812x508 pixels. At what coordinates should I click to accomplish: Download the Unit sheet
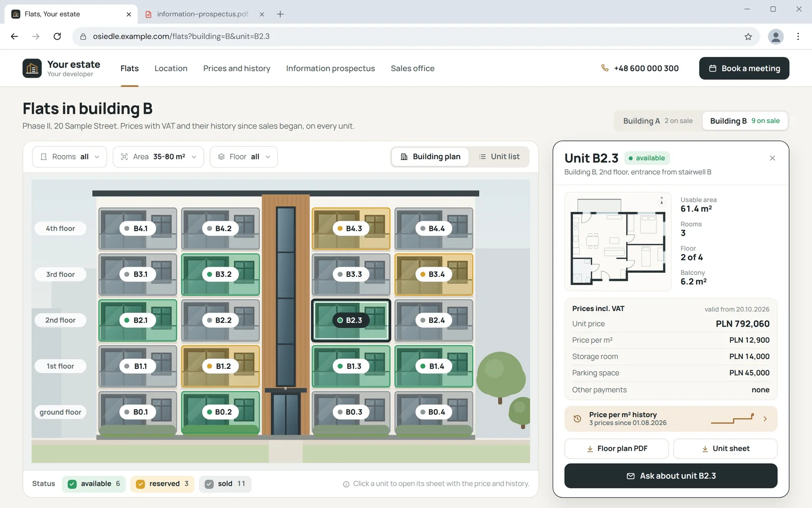point(725,449)
